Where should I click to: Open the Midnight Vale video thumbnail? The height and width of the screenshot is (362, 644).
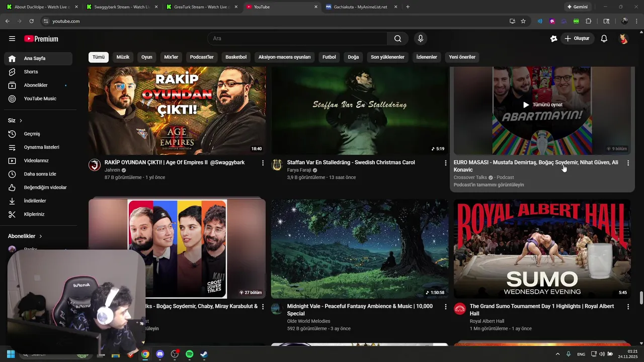point(359,249)
